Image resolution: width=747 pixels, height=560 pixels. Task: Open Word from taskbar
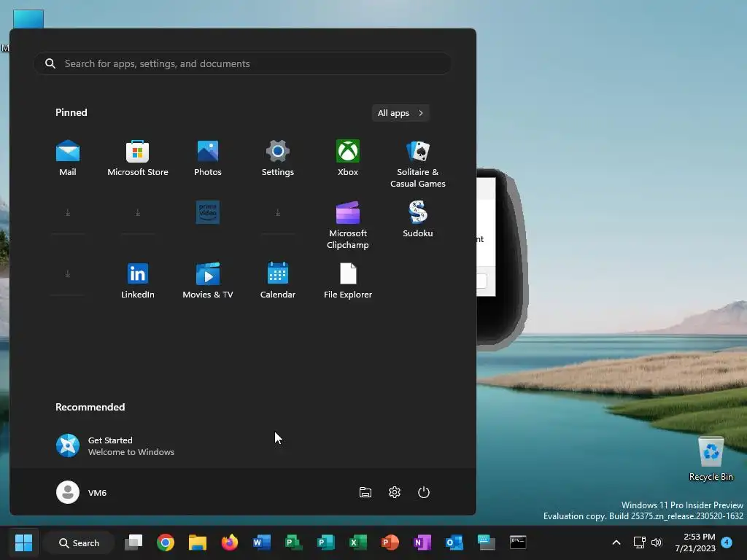coord(262,542)
